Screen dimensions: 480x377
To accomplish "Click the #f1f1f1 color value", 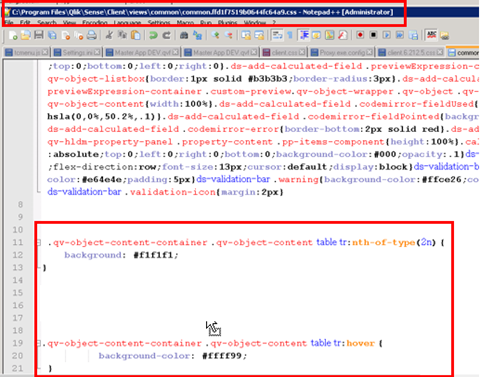I will click(153, 255).
